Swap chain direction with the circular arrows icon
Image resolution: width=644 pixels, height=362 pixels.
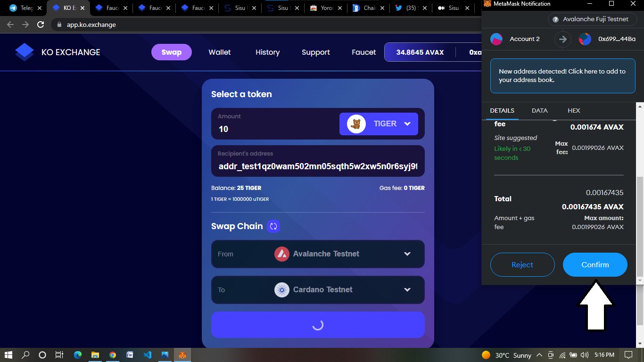pos(273,226)
